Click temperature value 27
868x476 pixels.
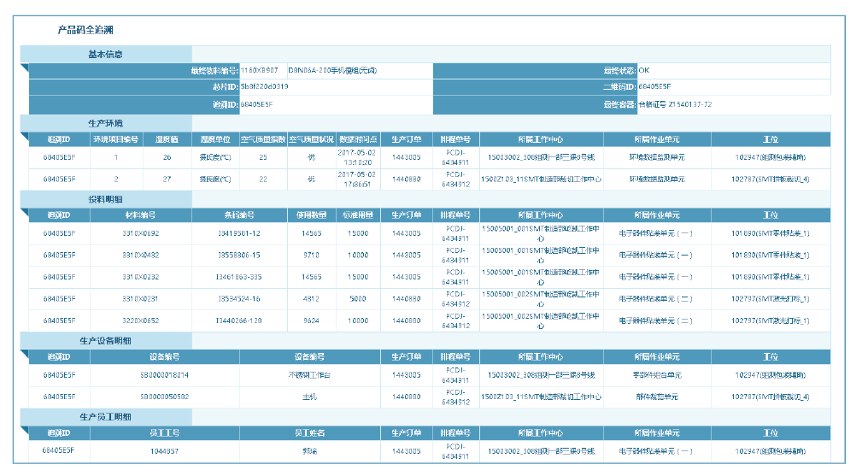tap(167, 179)
